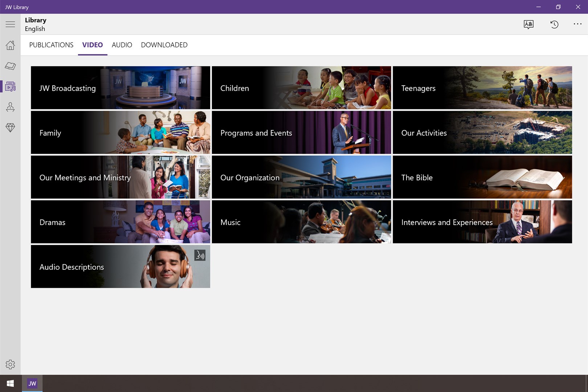
Task: Open Meetings icon in sidebar
Action: click(10, 107)
